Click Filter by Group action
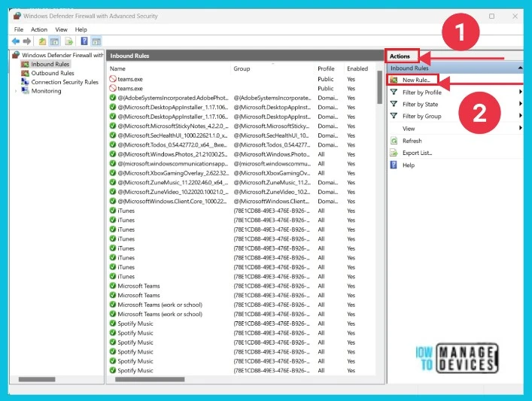 tap(421, 116)
